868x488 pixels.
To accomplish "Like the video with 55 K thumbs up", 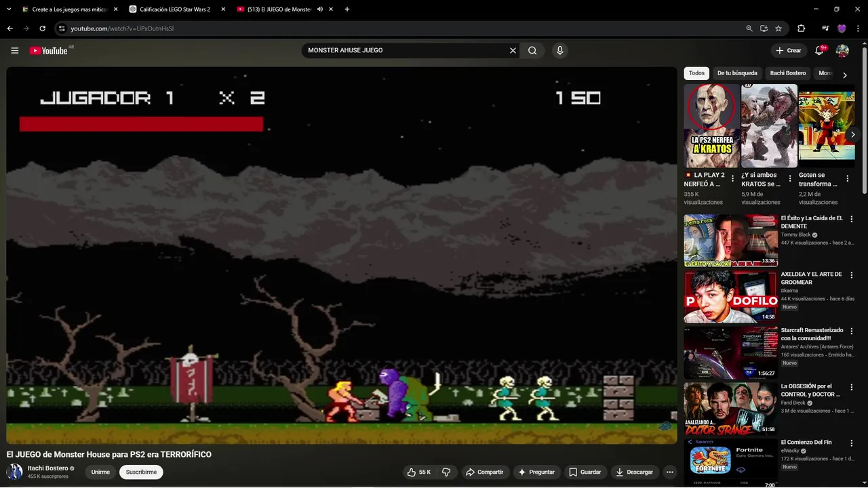I will click(x=418, y=472).
